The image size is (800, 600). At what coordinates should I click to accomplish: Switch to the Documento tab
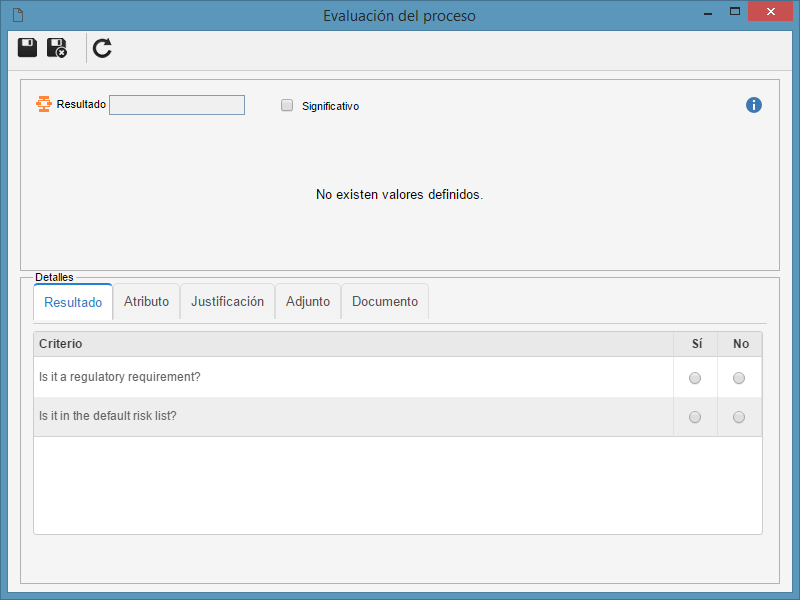(x=385, y=302)
